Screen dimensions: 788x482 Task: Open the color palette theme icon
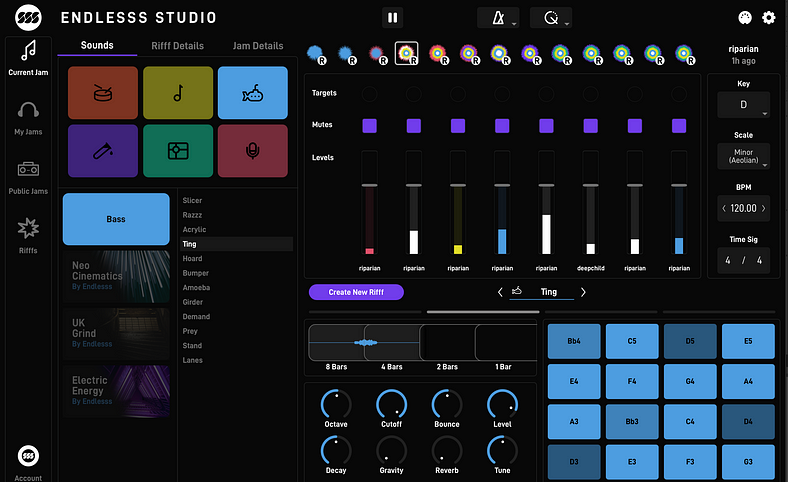point(745,18)
